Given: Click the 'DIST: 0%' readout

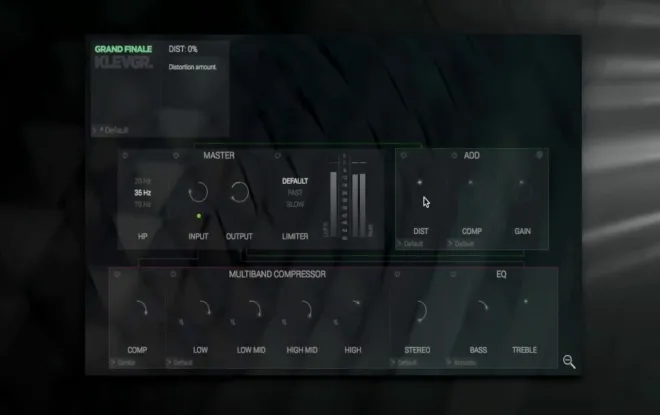Looking at the screenshot, I should click(183, 49).
